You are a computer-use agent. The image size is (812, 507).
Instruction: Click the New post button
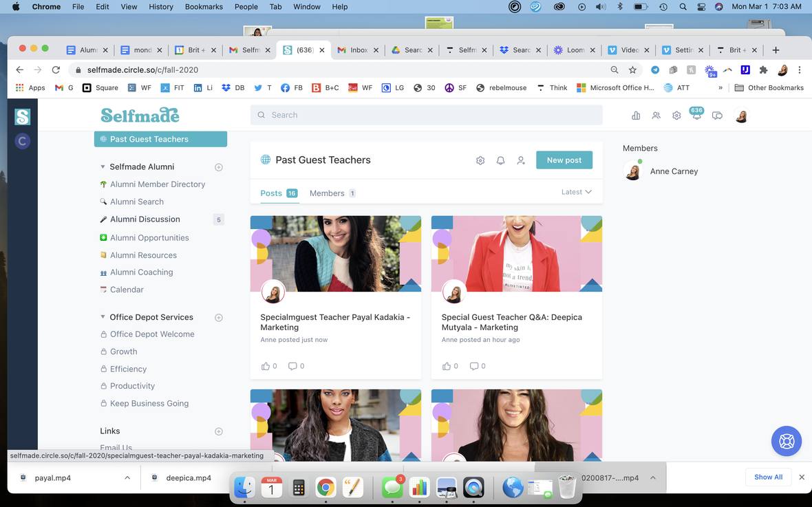click(x=564, y=160)
